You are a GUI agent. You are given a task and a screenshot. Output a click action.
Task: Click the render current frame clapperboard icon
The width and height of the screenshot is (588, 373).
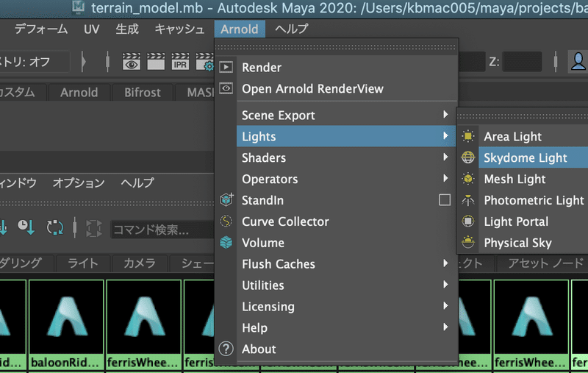click(156, 62)
